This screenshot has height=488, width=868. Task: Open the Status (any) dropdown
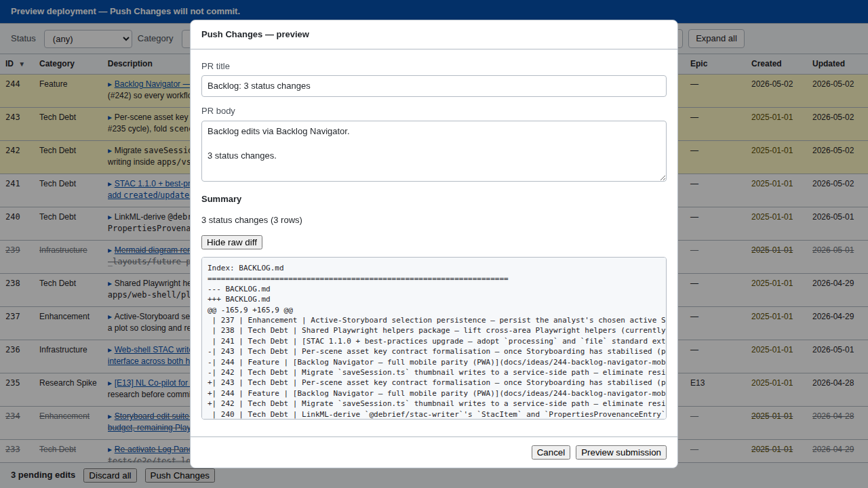click(x=88, y=39)
